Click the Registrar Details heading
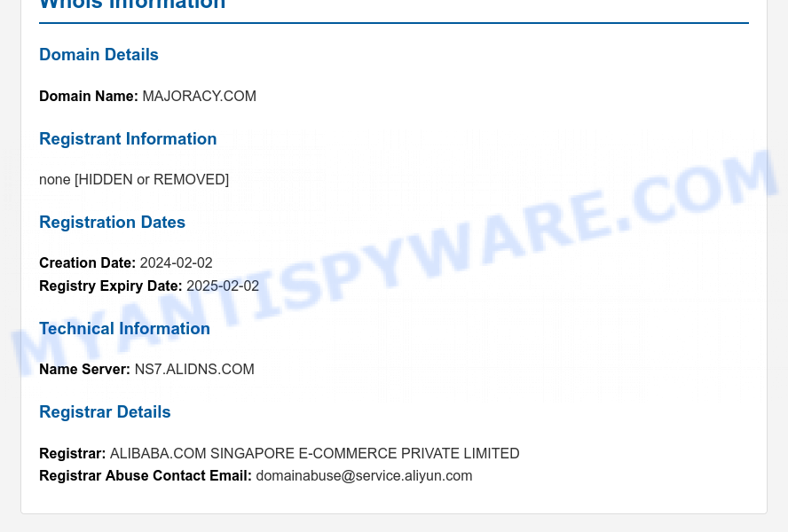The image size is (788, 532). click(x=105, y=412)
